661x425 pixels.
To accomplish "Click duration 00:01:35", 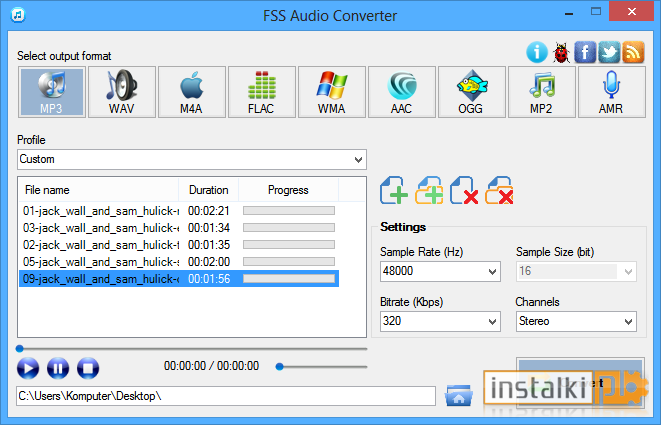I will click(x=209, y=245).
